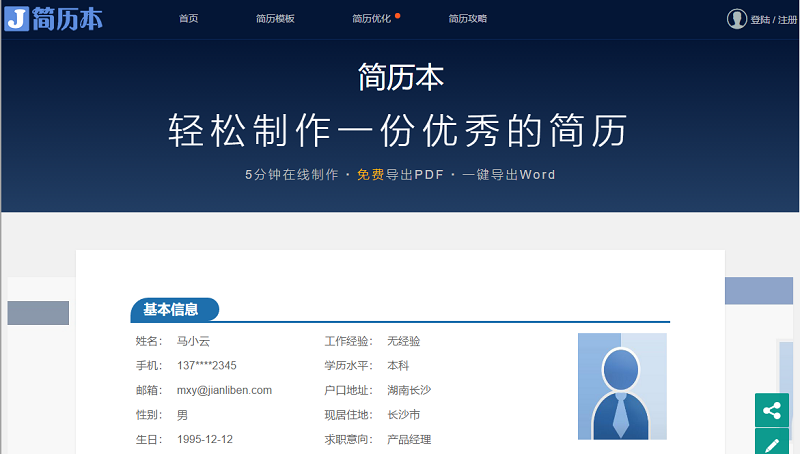Click the green pencil edit icon
Viewport: 800px width, 454px height.
771,443
